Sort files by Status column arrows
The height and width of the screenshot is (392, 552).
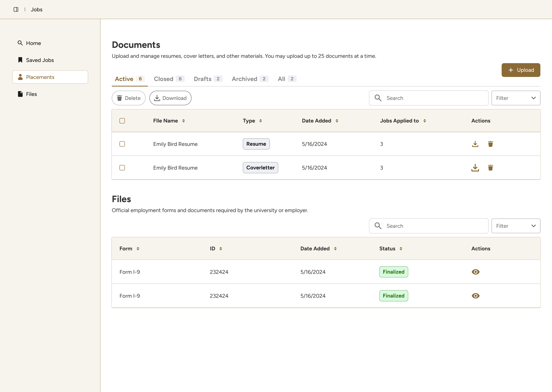click(401, 249)
